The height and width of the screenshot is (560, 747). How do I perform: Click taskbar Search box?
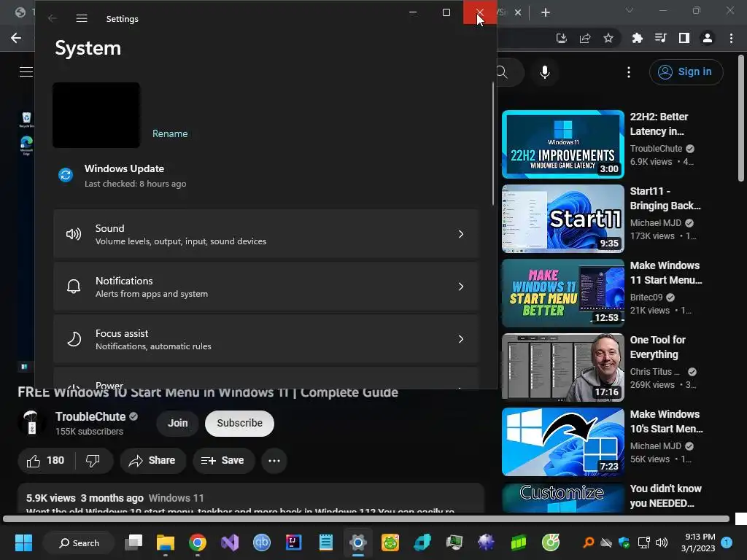[x=79, y=542]
